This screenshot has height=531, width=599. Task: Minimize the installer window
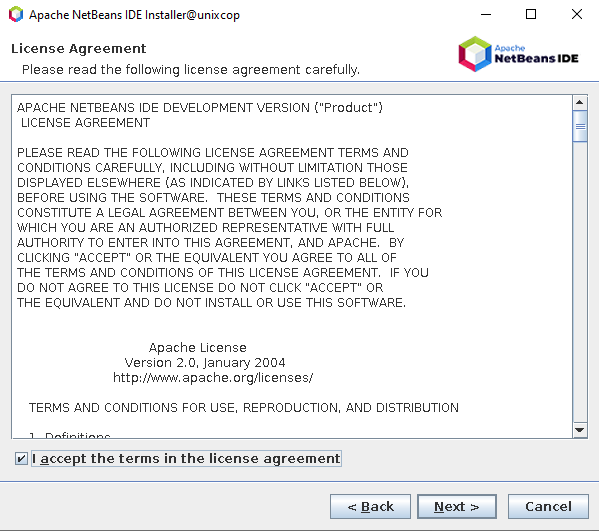coord(486,15)
